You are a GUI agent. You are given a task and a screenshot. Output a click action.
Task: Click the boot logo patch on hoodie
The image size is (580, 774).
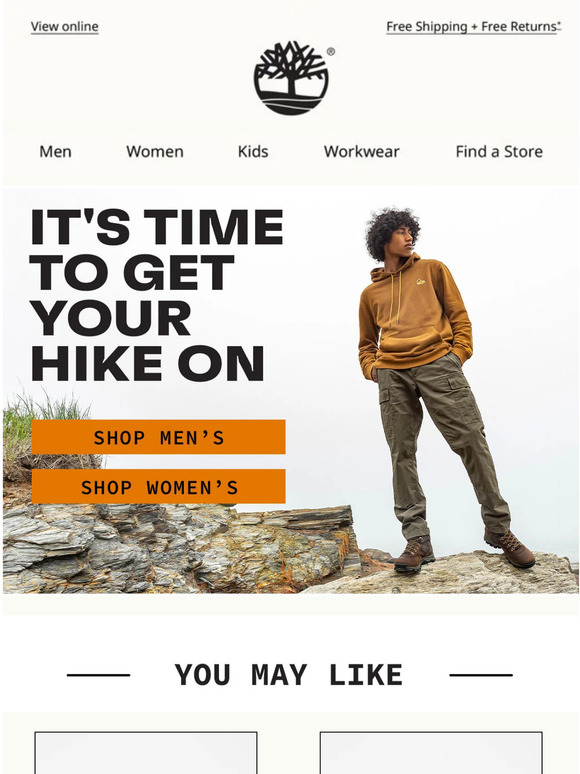(420, 282)
